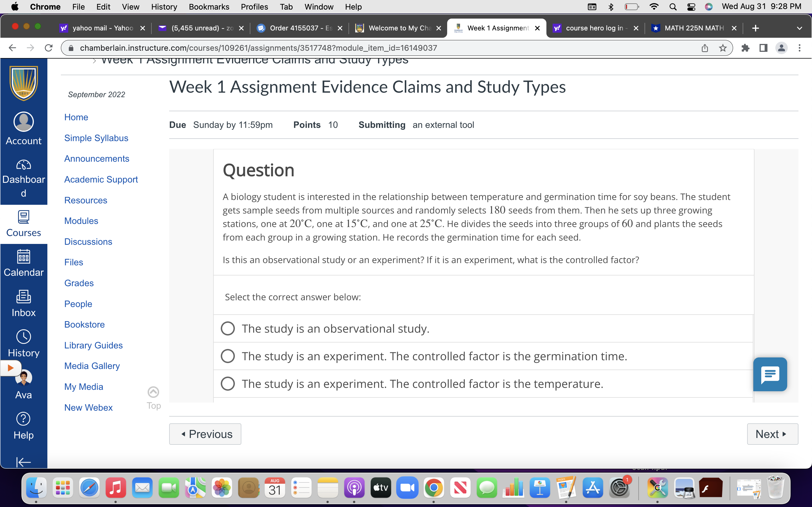Expand the Chrome tab search chevron
This screenshot has width=812, height=507.
point(799,28)
